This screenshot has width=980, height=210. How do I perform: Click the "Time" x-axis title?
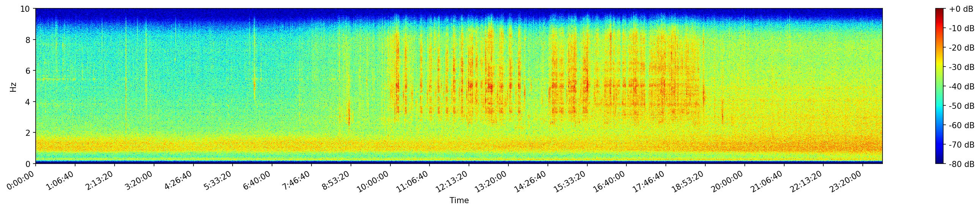pos(459,200)
